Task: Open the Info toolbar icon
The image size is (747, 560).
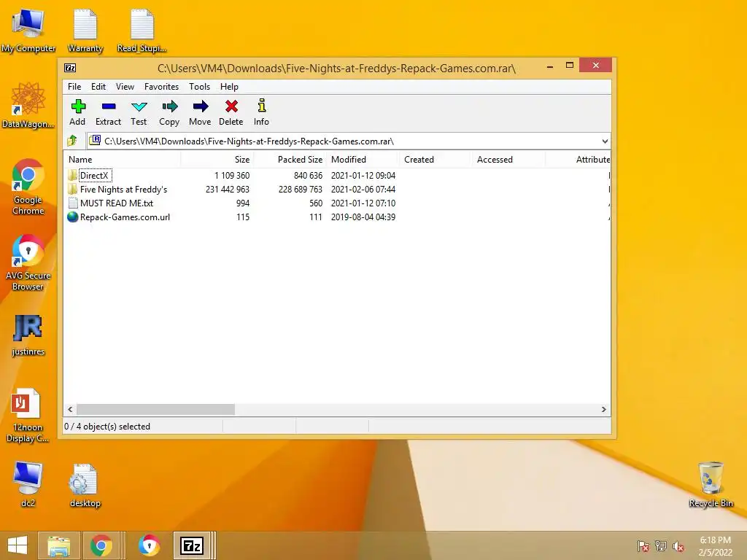Action: tap(262, 105)
